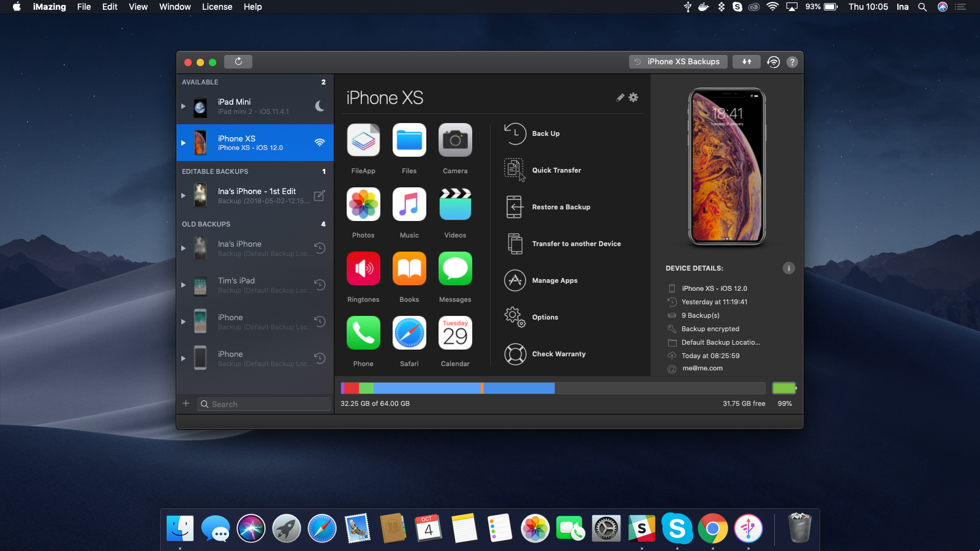Click the red segment of storage bar
The image size is (980, 551).
click(351, 388)
